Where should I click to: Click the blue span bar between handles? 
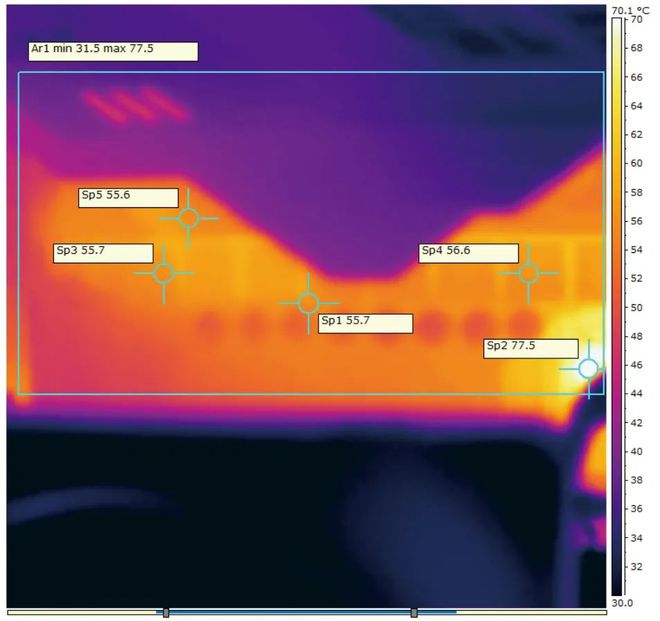click(x=290, y=613)
